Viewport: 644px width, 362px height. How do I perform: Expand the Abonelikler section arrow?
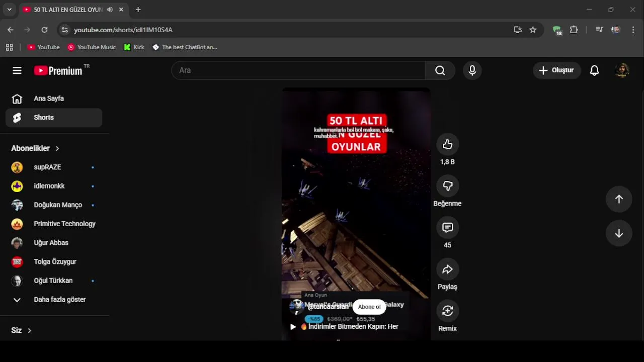click(57, 148)
